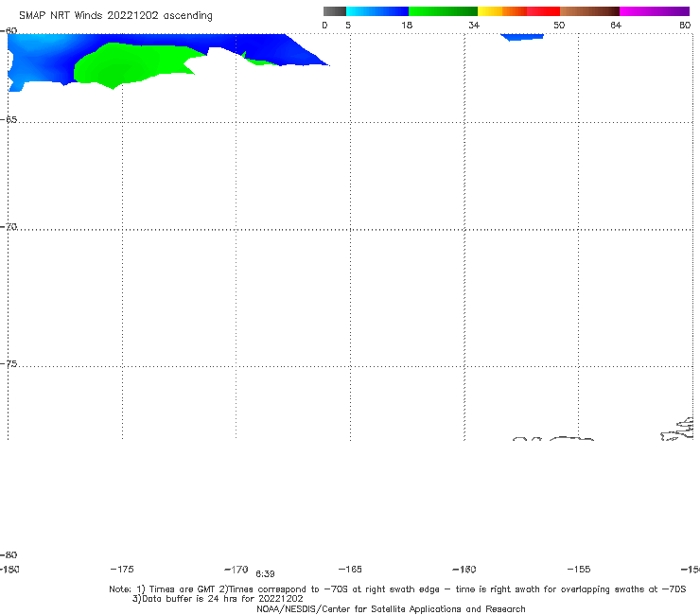Select the gray segment of the color bar
The height and width of the screenshot is (615, 700).
(334, 11)
